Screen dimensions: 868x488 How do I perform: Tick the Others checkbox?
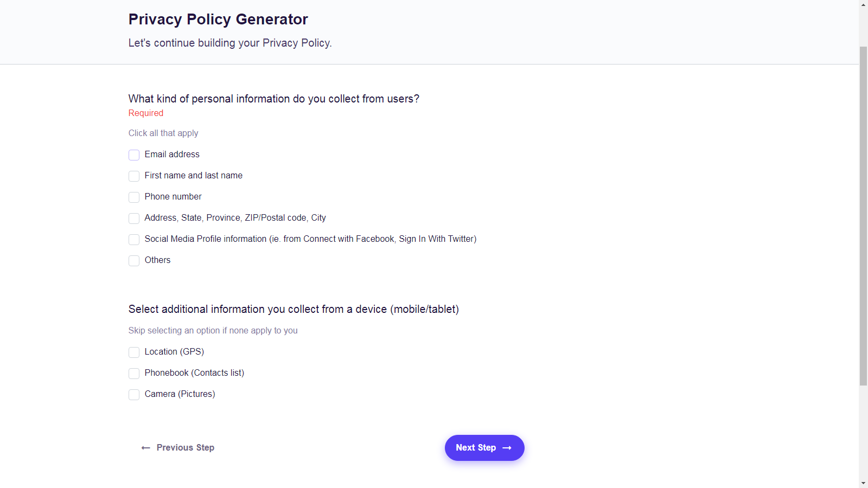(x=134, y=261)
